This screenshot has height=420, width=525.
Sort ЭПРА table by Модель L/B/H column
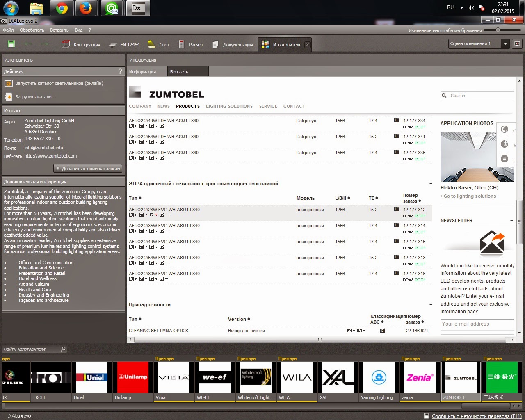(342, 198)
